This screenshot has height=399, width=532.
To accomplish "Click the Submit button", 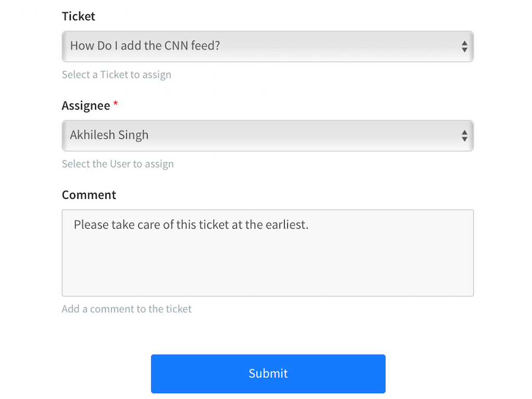I will [x=268, y=373].
